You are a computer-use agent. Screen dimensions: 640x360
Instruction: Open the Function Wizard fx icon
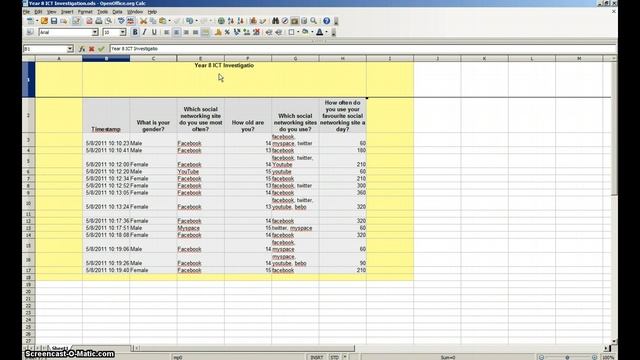82,49
